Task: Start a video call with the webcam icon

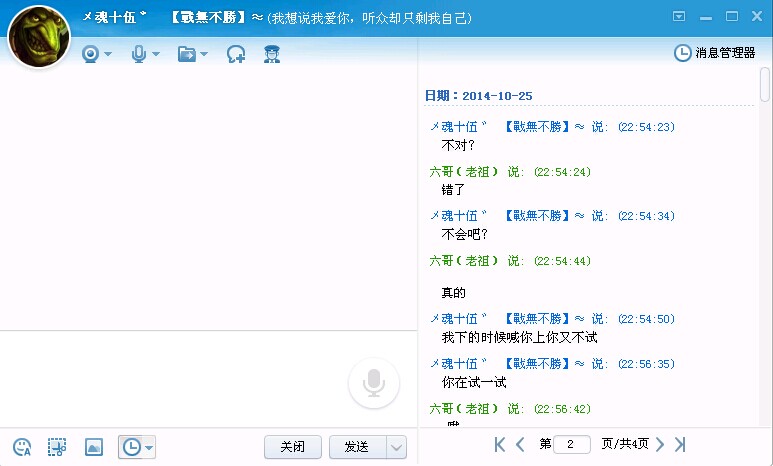Action: pyautogui.click(x=91, y=54)
